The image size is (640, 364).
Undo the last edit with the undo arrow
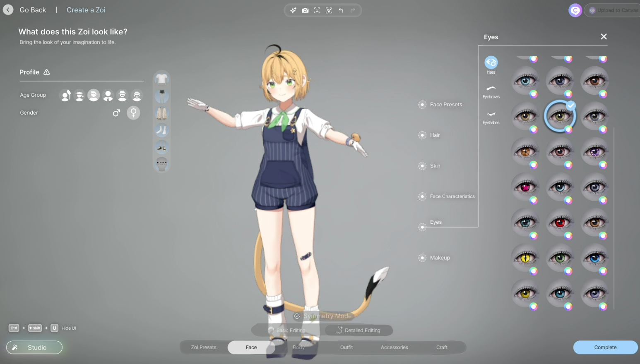pyautogui.click(x=341, y=10)
